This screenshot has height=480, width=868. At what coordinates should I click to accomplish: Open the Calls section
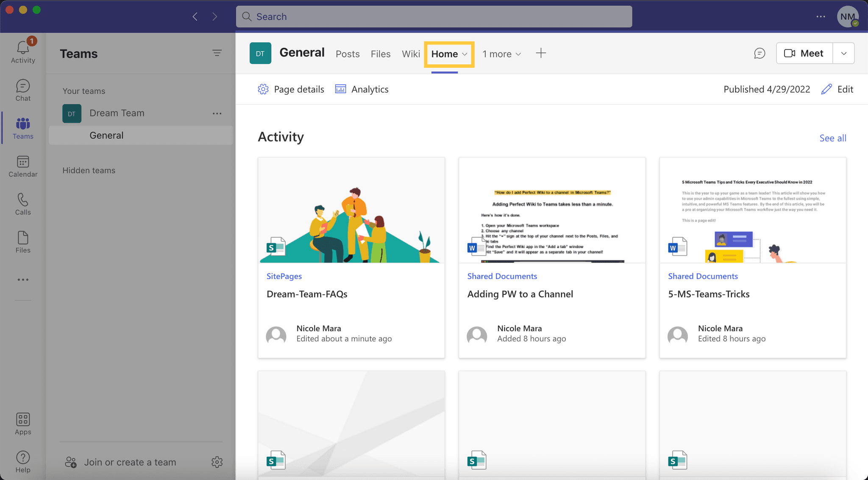tap(22, 203)
